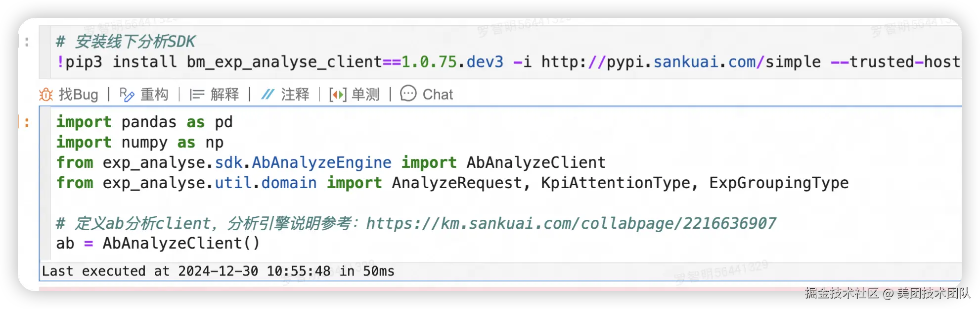Click the KpiAttentionType import name
The height and width of the screenshot is (309, 980).
tap(616, 183)
